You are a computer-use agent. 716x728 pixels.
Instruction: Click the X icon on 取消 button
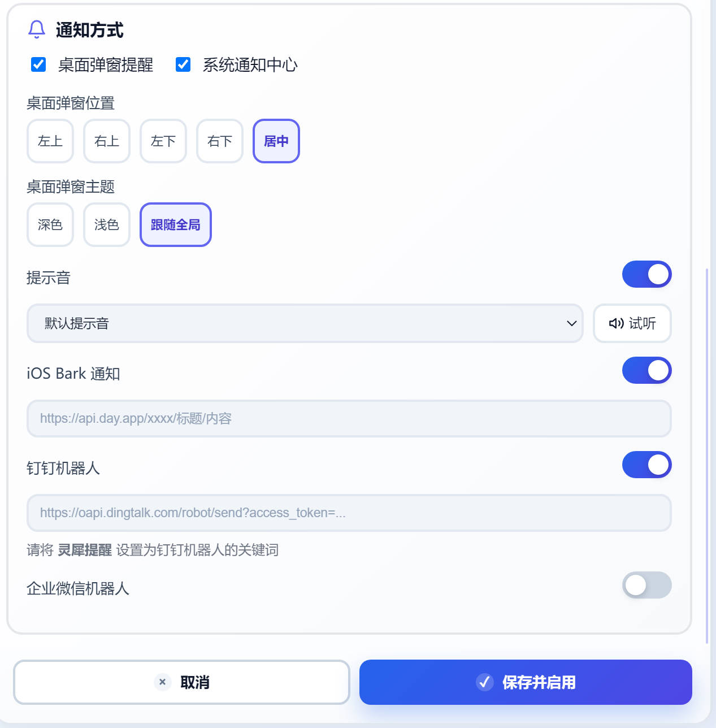162,682
